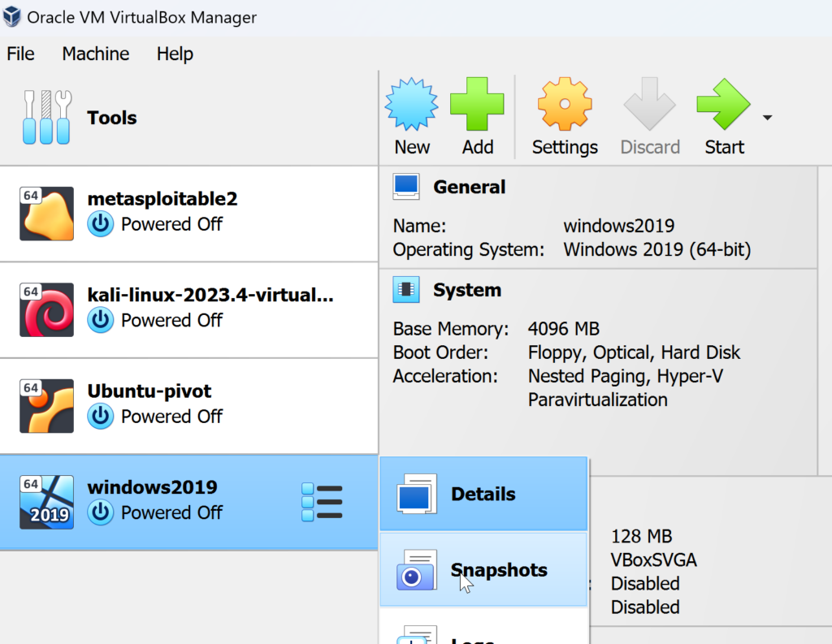Click the windows2019 Powered Off state icon

[100, 512]
